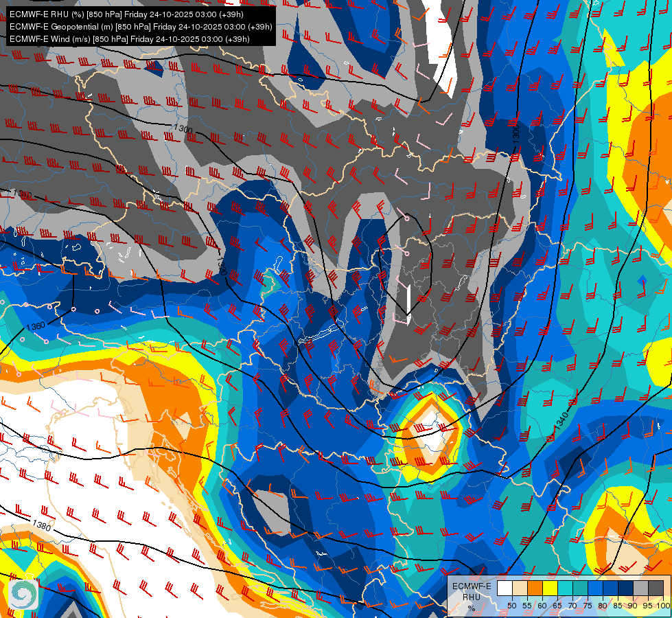Click legend tick value 60
This screenshot has height=618, width=672.
coord(542,606)
